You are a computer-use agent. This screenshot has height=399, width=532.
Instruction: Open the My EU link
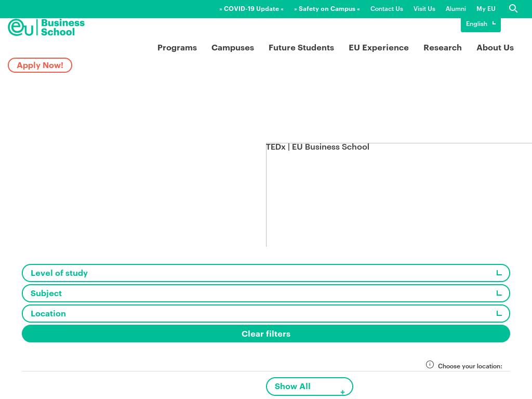(486, 9)
